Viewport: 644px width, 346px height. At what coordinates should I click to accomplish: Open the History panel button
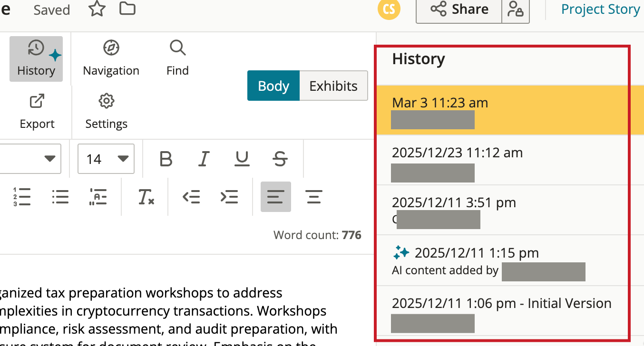[x=36, y=59]
